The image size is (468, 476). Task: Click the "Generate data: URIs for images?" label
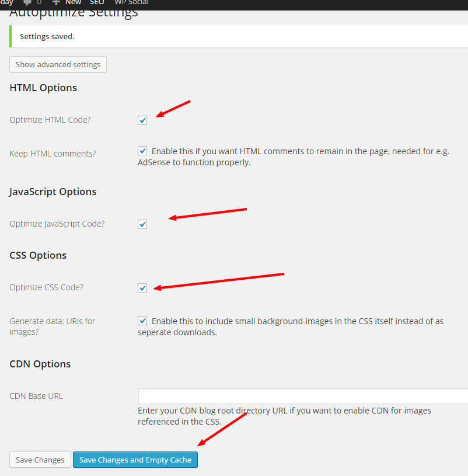(x=52, y=326)
